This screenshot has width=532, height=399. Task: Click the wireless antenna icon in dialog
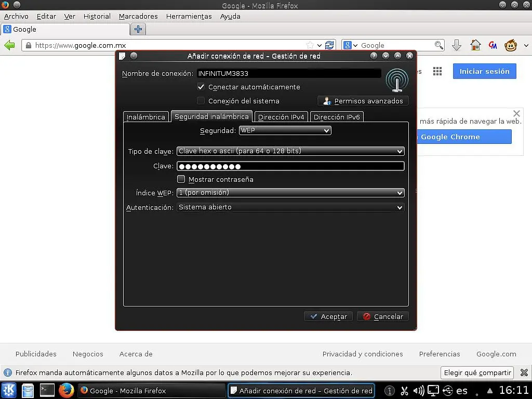click(396, 81)
